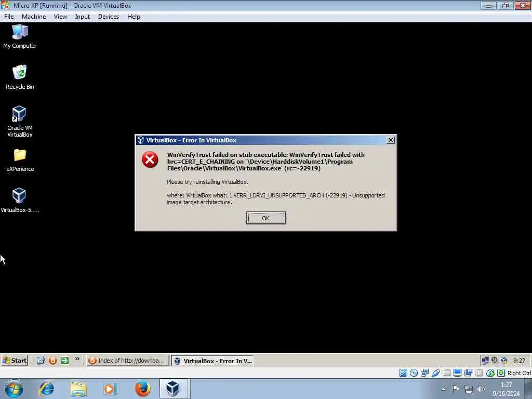Close the VirtualBox error dialog with X
The image size is (532, 399).
pos(391,140)
